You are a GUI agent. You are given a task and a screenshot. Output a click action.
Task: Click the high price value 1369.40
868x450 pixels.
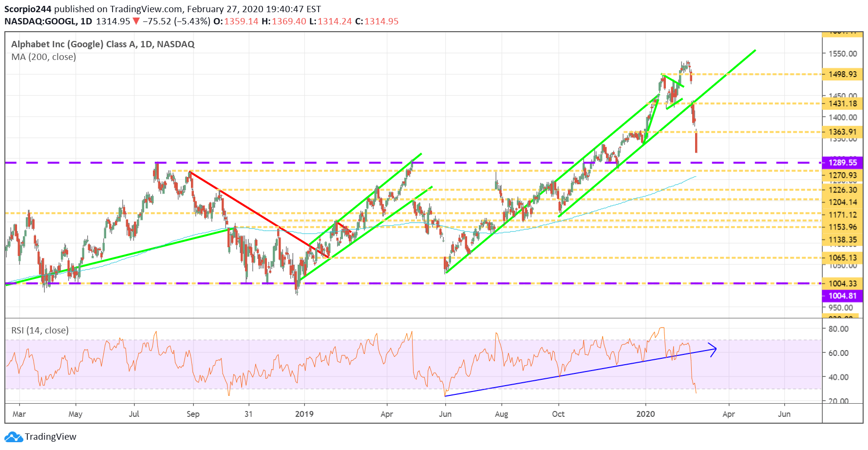tap(289, 21)
